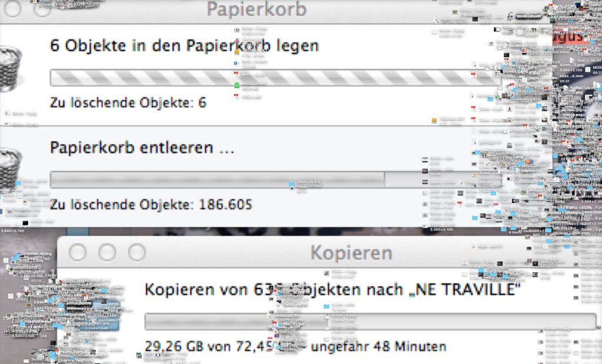This screenshot has width=602, height=364.
Task: Select the alpha .mov video file
Action: click(x=425, y=182)
